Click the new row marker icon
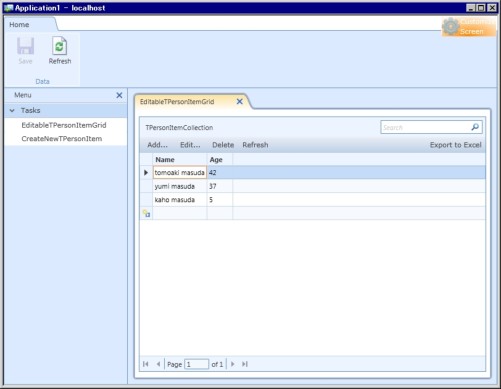Viewport: 501px width, 389px height. [146, 213]
